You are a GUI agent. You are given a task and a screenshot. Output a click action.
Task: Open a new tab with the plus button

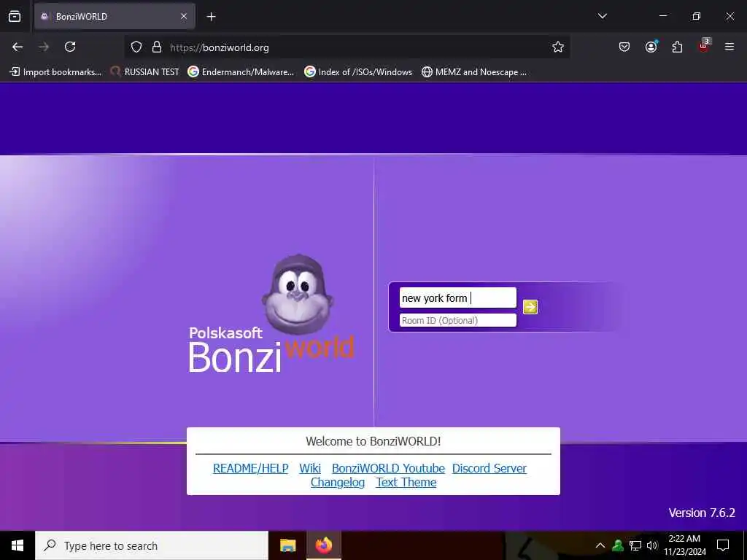coord(211,17)
